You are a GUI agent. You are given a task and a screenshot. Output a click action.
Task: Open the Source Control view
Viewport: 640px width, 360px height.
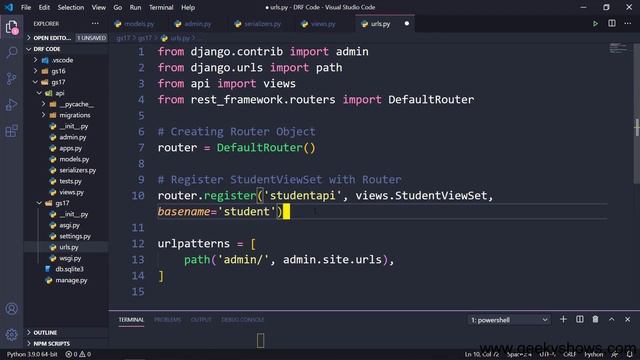11,78
